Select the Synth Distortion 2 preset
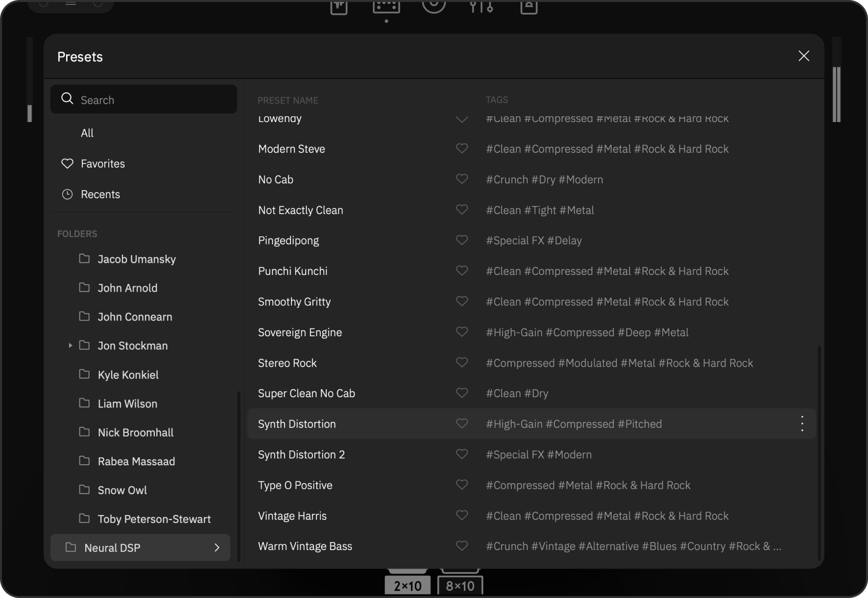Screen dimensions: 868x598 [301, 454]
